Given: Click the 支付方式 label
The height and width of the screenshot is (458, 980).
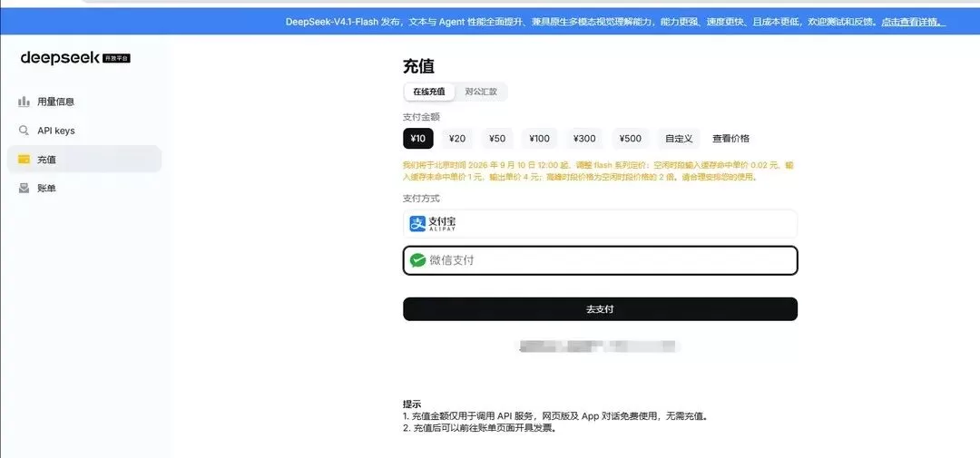Looking at the screenshot, I should (x=421, y=199).
